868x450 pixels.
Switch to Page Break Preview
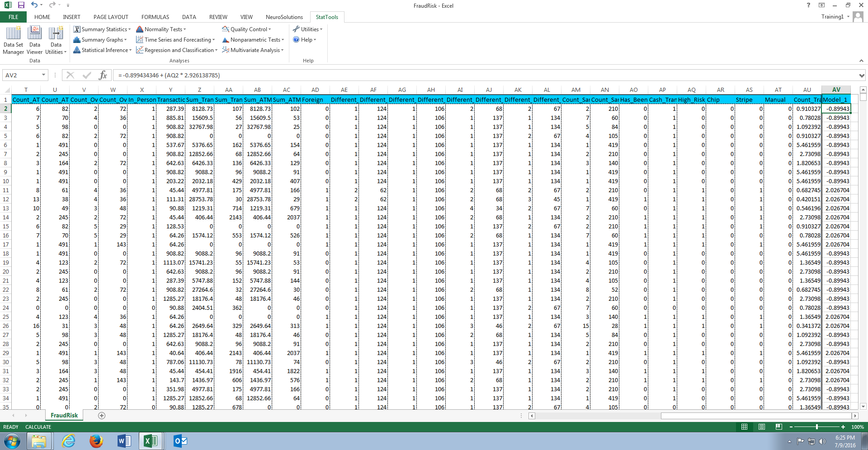(778, 426)
